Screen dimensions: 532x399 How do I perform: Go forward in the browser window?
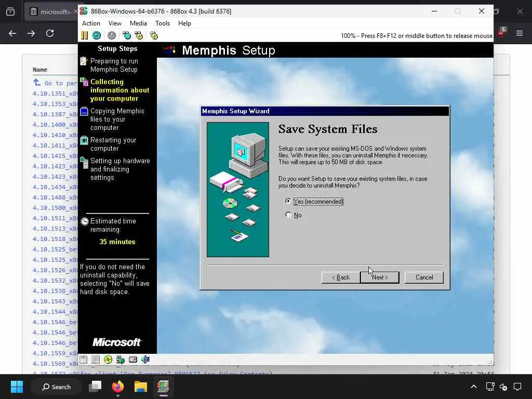point(31,33)
